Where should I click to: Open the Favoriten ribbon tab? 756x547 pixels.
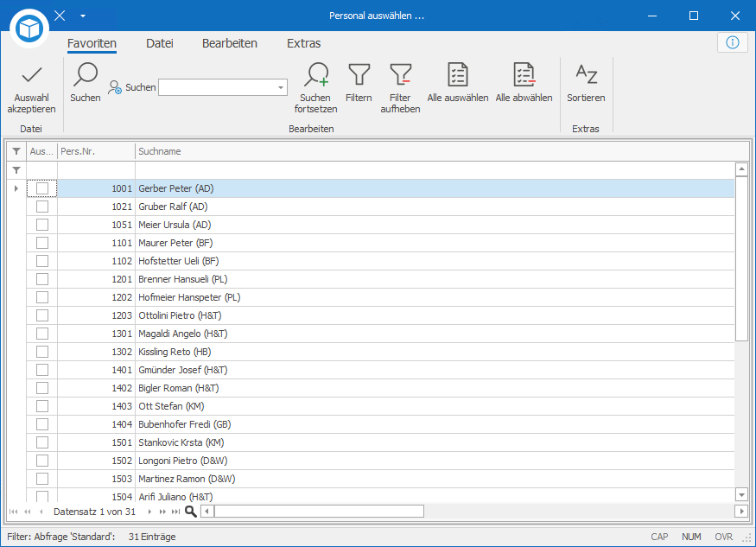(92, 43)
